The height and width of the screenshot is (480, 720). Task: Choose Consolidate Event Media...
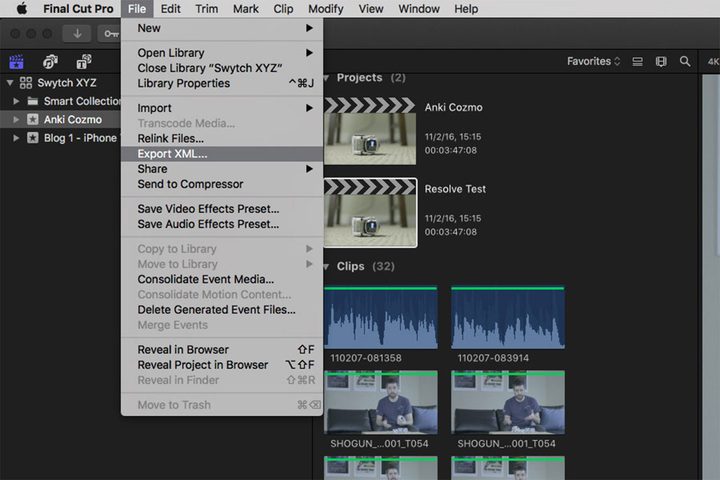point(222,279)
